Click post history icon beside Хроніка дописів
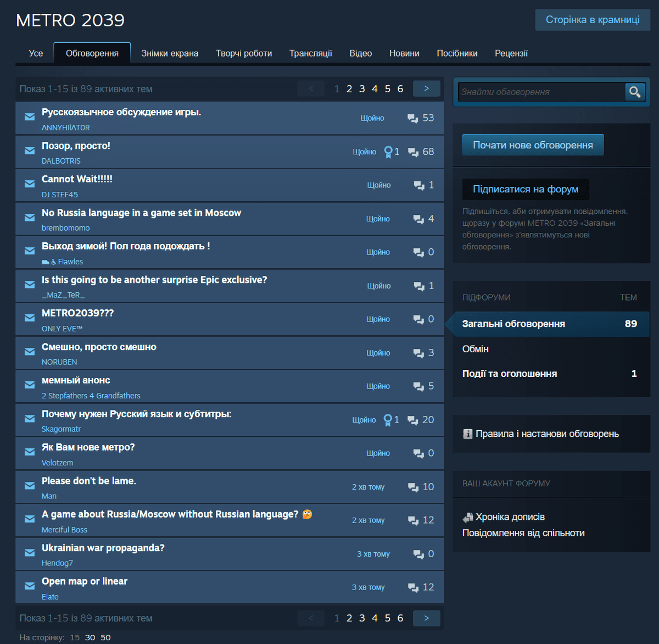Image resolution: width=659 pixels, height=644 pixels. [x=468, y=517]
